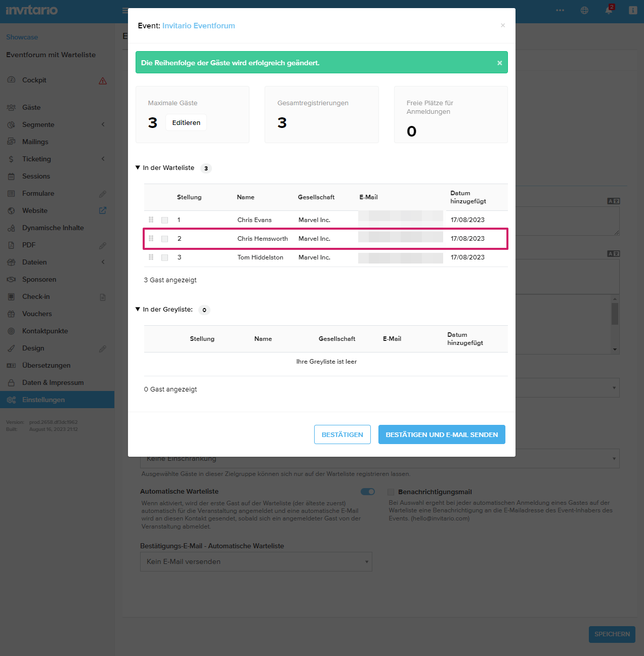Open the Kein E-Mail versenden dropdown
644x656 pixels.
[x=256, y=561]
